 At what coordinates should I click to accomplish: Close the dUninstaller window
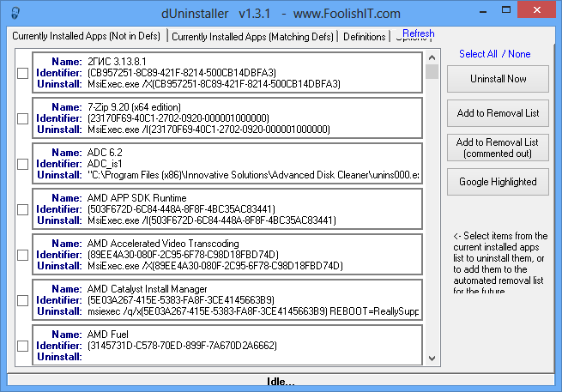[x=537, y=10]
